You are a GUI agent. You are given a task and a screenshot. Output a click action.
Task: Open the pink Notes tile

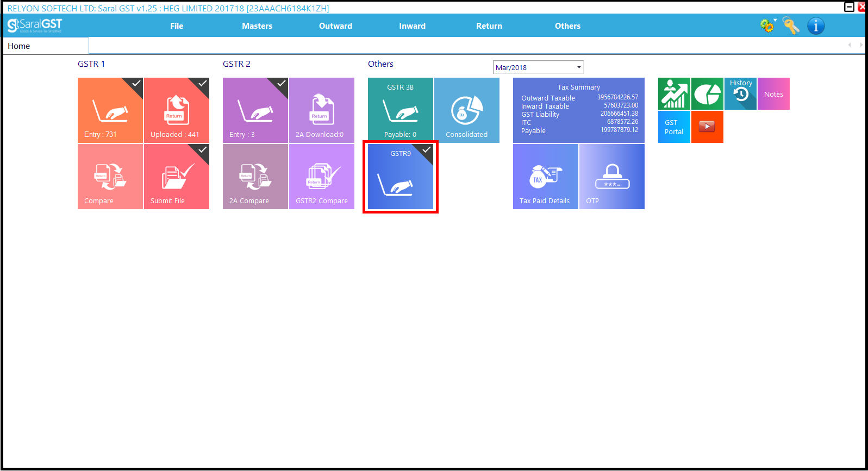coord(773,93)
